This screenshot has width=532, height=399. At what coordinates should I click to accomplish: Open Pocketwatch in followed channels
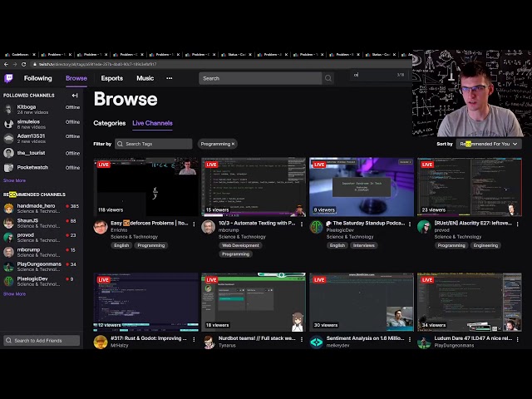point(42,168)
